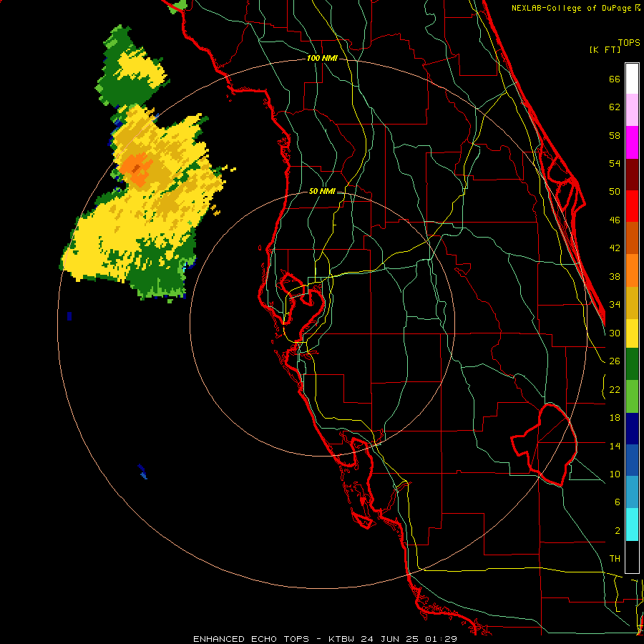
Task: Click the navy swatch for 18 kft
Action: point(632,429)
